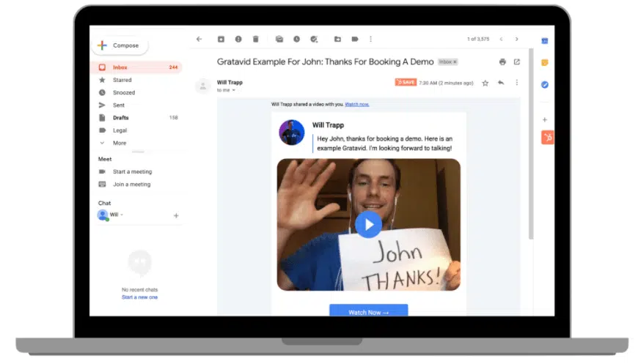
Task: Open Google Calendar in the side panel
Action: point(544,40)
